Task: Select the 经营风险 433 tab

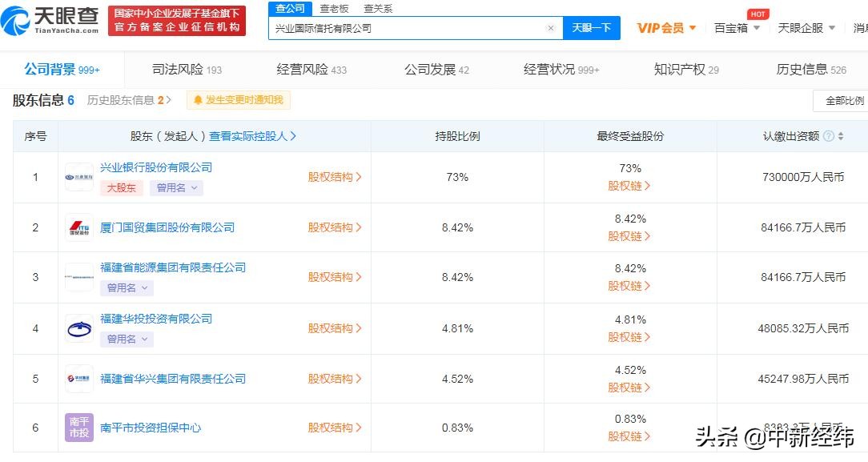Action: tap(311, 70)
